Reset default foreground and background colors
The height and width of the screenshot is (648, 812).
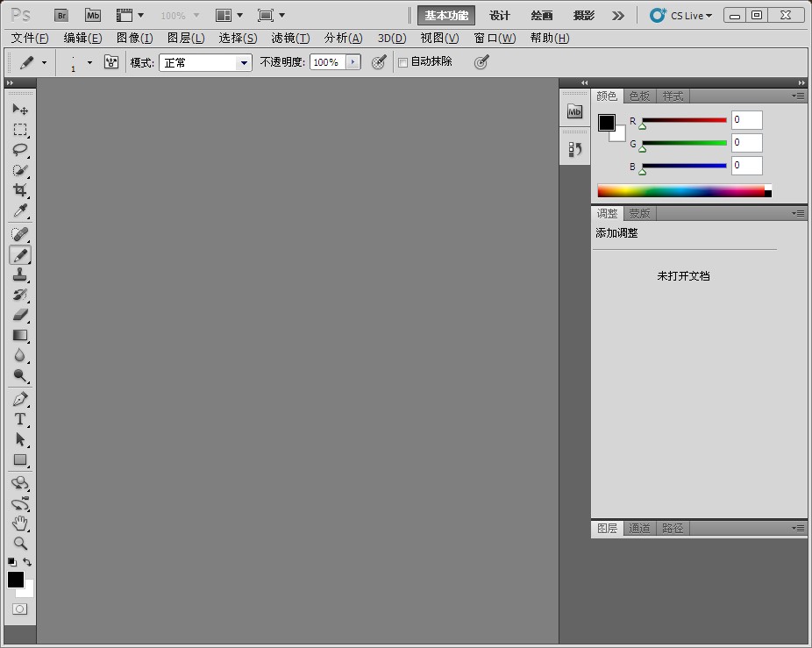(12, 562)
